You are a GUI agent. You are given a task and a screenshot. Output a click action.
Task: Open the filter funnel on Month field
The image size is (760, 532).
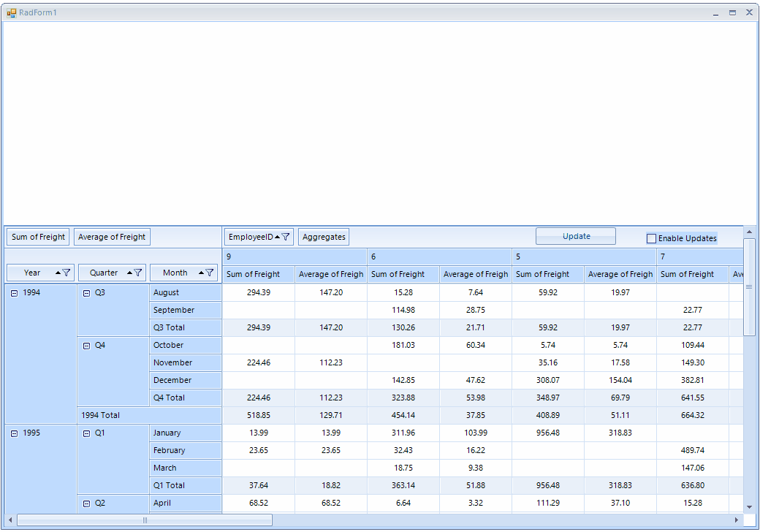[210, 273]
